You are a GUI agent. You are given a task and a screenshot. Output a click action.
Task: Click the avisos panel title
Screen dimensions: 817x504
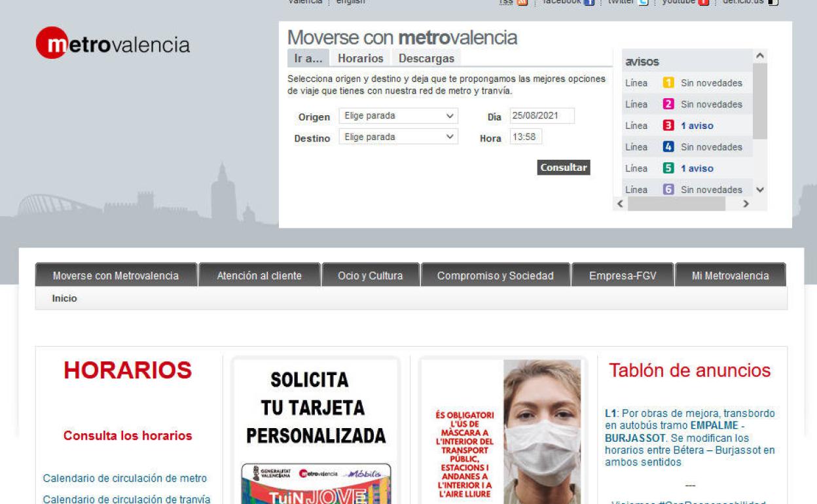coord(642,62)
